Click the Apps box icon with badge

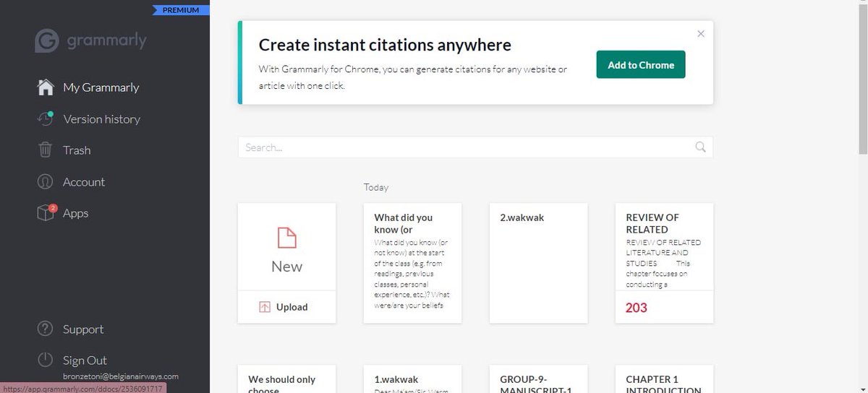(46, 213)
